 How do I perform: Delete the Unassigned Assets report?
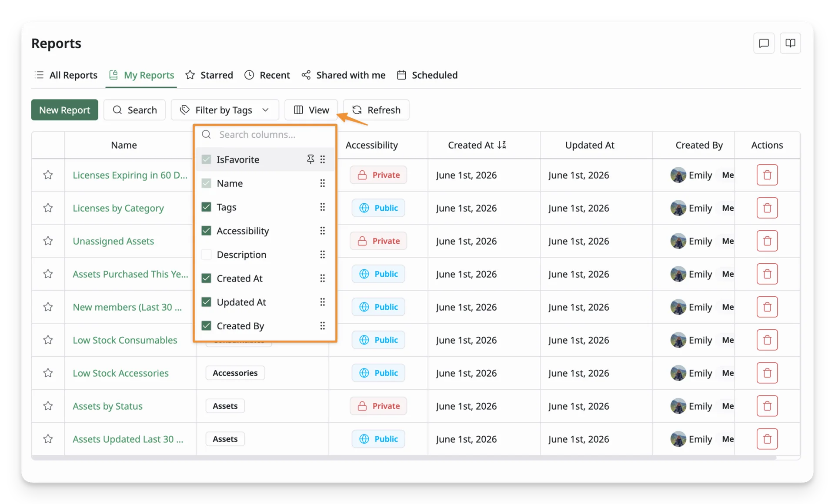[767, 241]
